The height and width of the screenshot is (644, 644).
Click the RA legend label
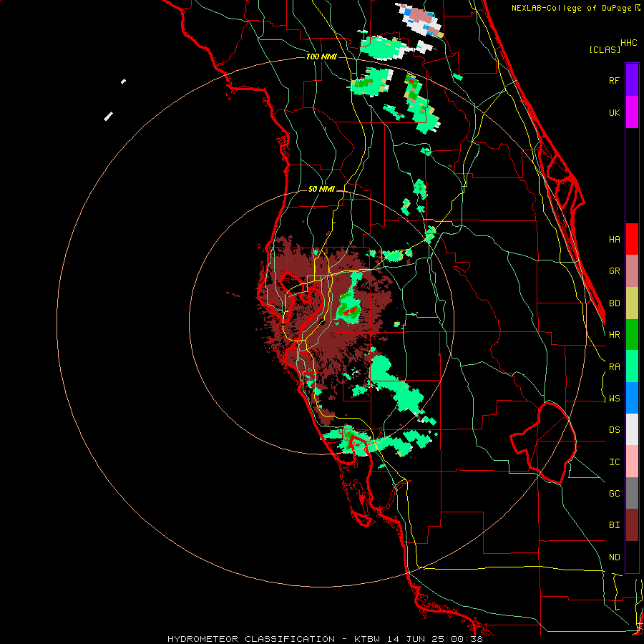point(614,367)
